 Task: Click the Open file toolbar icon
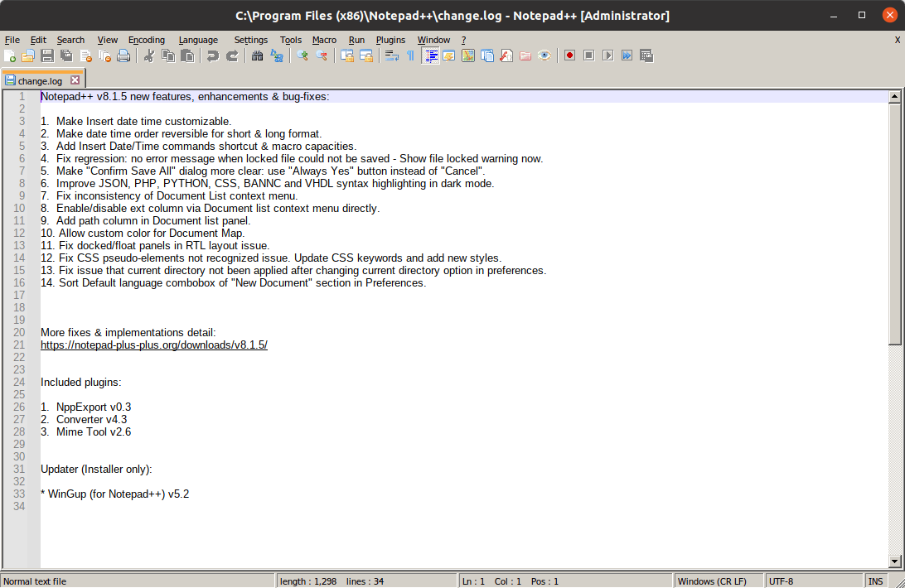28,56
